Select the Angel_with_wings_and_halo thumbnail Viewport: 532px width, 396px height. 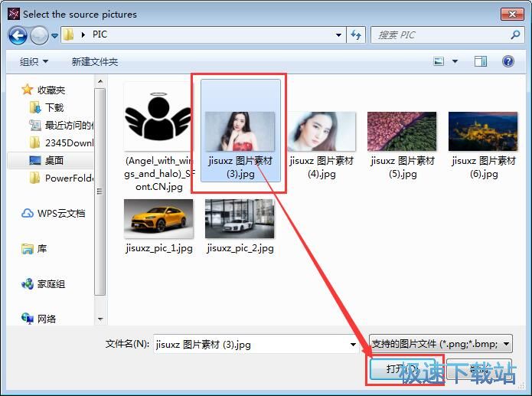click(158, 116)
